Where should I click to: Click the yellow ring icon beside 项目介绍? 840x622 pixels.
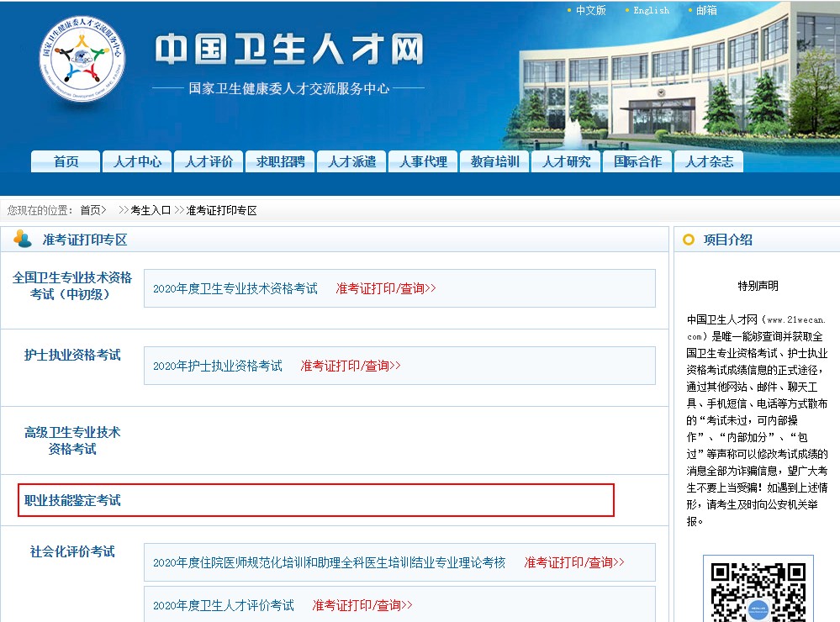tap(689, 240)
